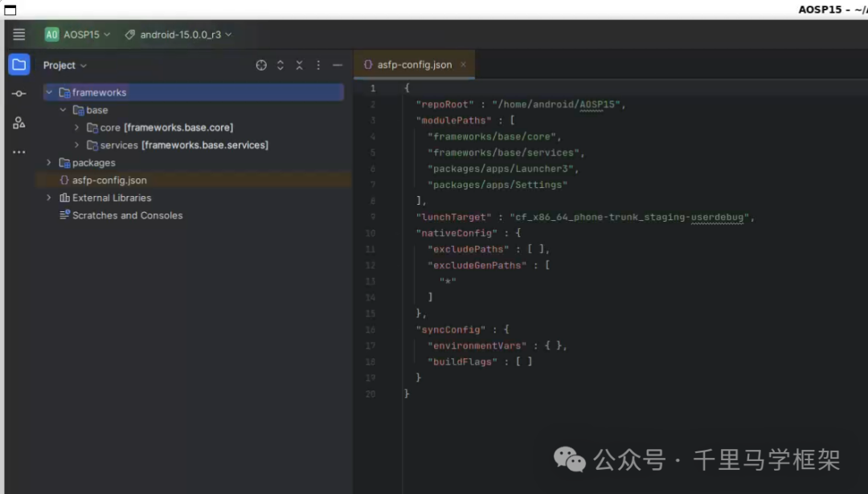The image size is (868, 494).
Task: Click "packages/apps/Launcher3" path string
Action: [x=501, y=169]
